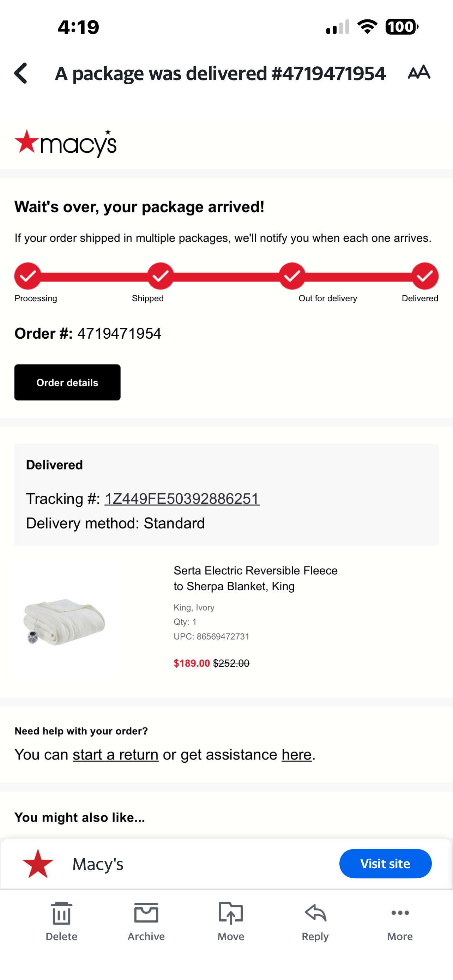Tap the Out for delivery checkmark
Image resolution: width=453 pixels, height=980 pixels.
(292, 276)
